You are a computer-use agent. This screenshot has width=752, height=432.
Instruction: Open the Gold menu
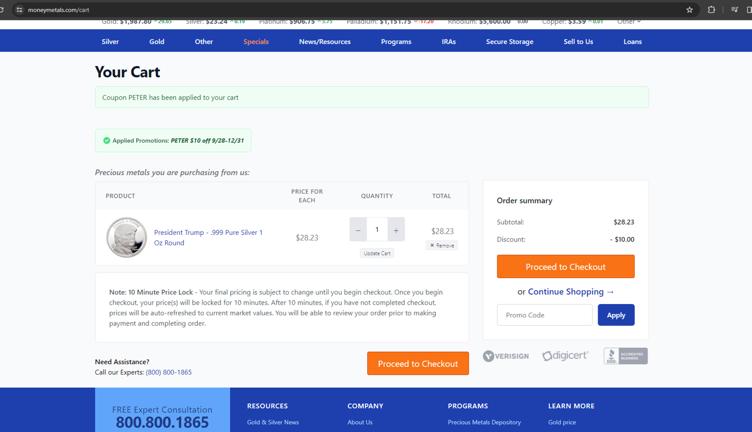coord(157,42)
